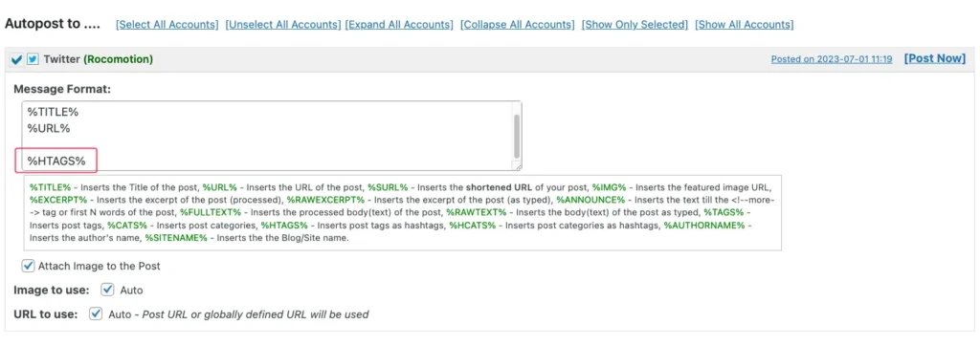Image resolution: width=980 pixels, height=345 pixels.
Task: Toggle the Twitter account selection checkmark
Action: pyautogui.click(x=17, y=60)
